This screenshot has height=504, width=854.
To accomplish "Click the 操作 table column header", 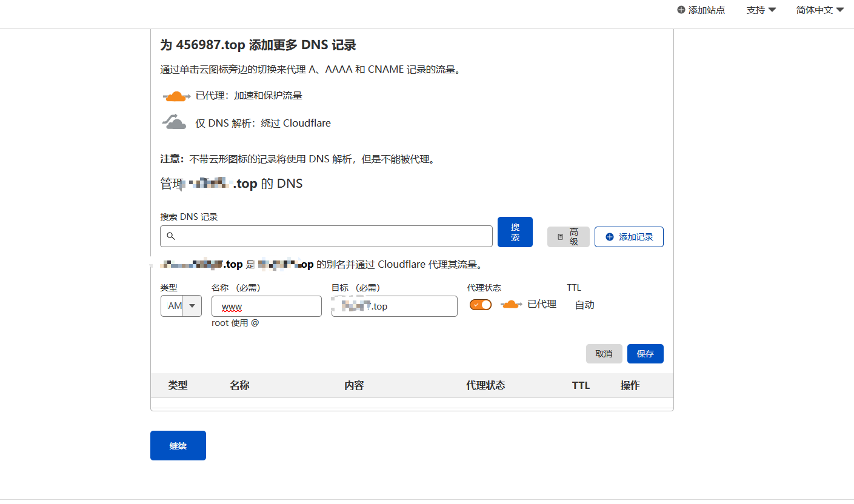I will pyautogui.click(x=630, y=385).
